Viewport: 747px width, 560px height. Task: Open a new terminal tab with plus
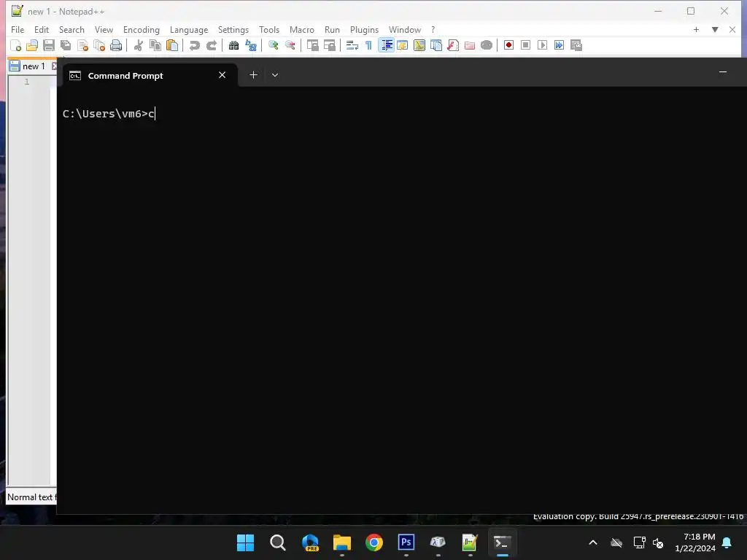[253, 75]
